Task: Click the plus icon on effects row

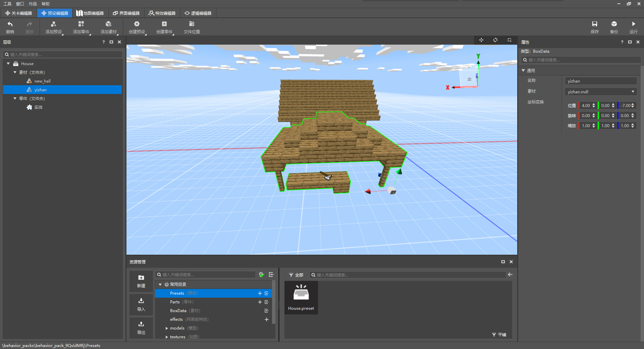Action: click(267, 319)
